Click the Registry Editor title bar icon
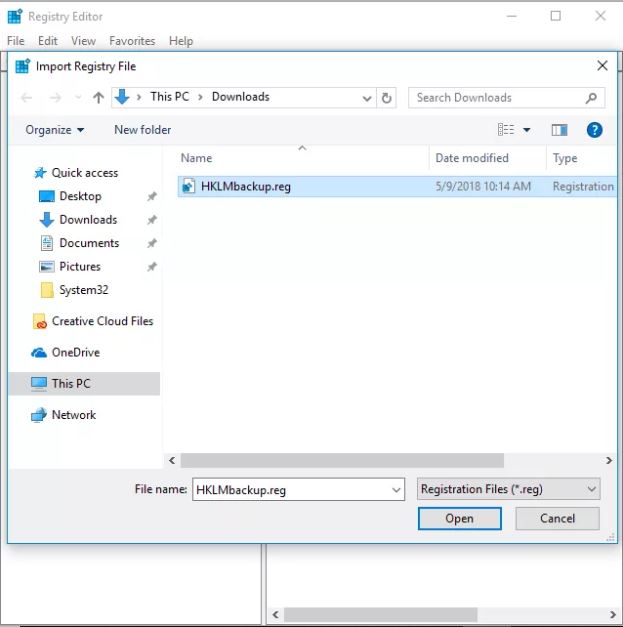 pos(15,16)
